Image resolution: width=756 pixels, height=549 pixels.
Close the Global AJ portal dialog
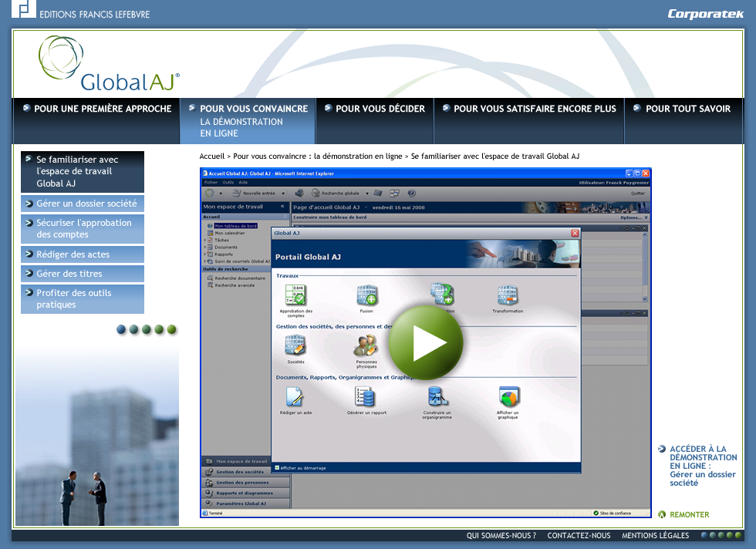coord(575,233)
